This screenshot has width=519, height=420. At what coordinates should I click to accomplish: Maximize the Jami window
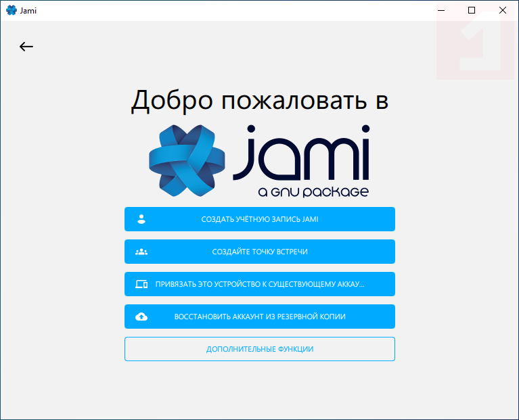tap(472, 10)
